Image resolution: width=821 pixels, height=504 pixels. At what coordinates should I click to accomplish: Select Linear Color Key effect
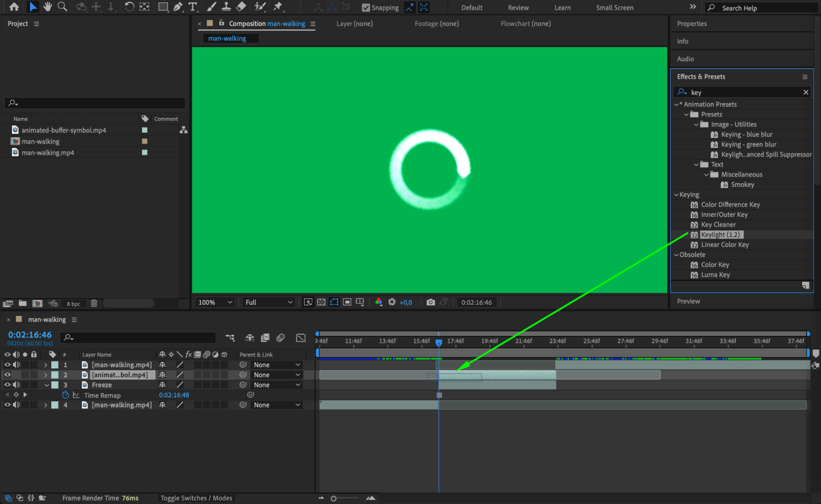pos(724,245)
